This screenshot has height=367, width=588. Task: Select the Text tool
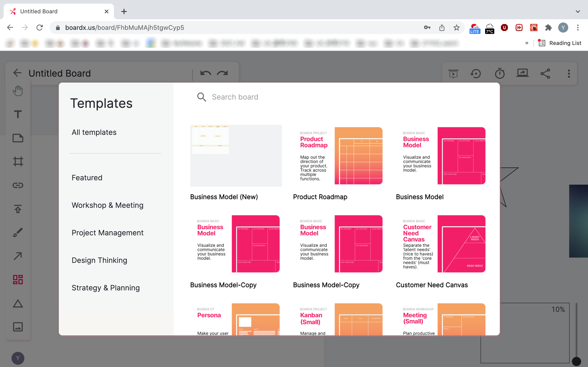(x=18, y=114)
